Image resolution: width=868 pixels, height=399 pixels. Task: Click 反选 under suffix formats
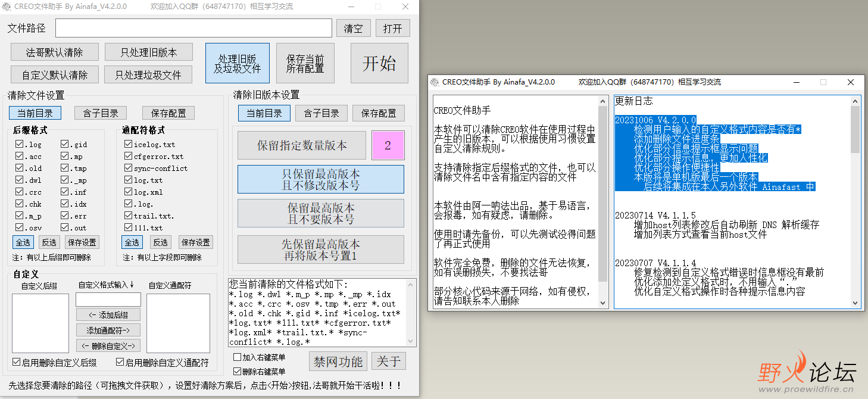pos(48,242)
